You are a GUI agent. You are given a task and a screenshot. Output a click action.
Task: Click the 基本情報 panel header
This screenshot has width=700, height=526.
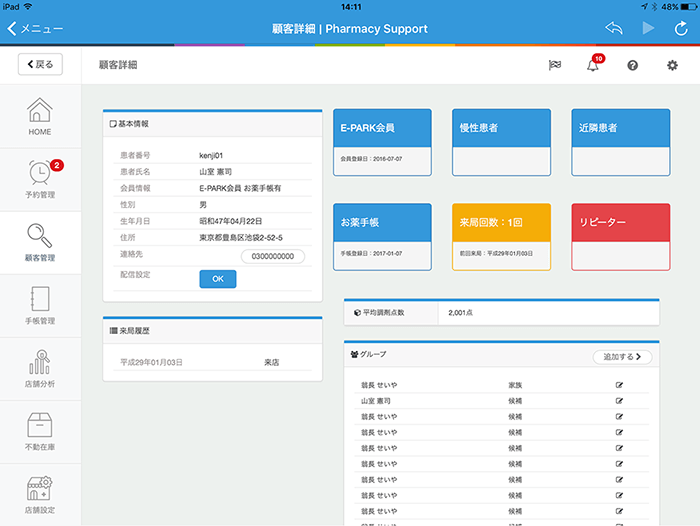[x=212, y=124]
